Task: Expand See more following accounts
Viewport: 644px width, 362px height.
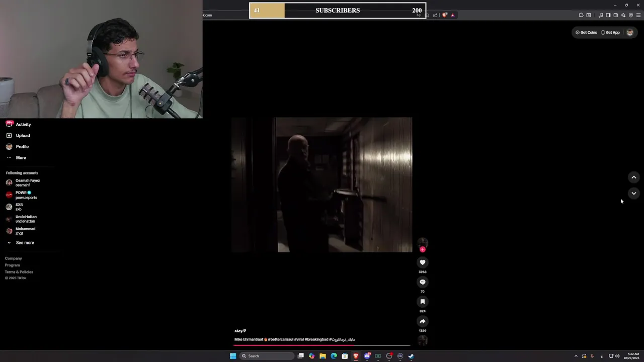Action: (20, 242)
